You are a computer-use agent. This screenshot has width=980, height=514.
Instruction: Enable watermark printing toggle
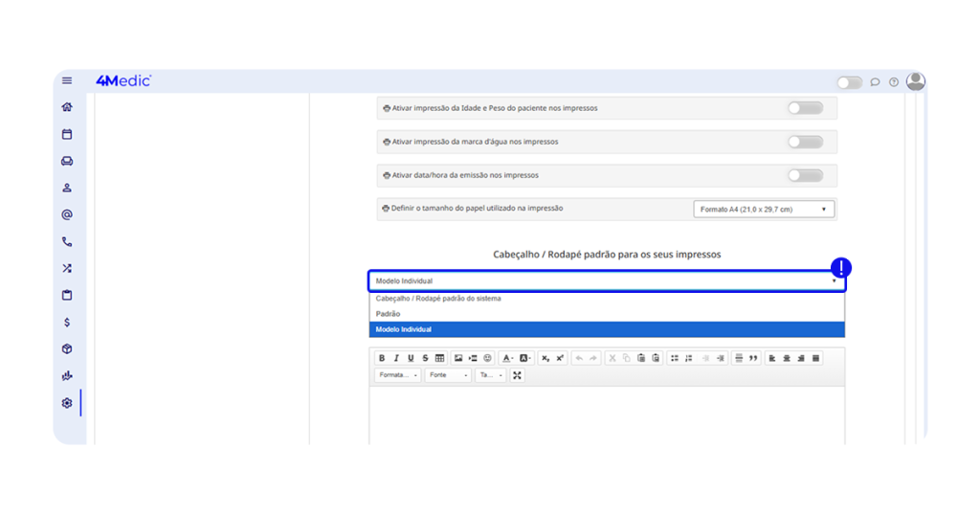coord(805,142)
